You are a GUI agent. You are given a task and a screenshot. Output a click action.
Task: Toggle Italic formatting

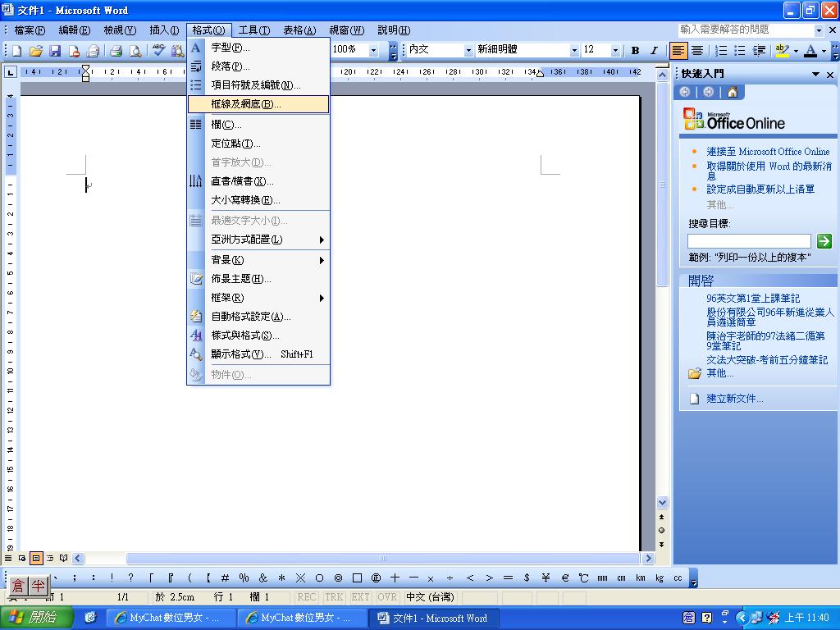[654, 50]
